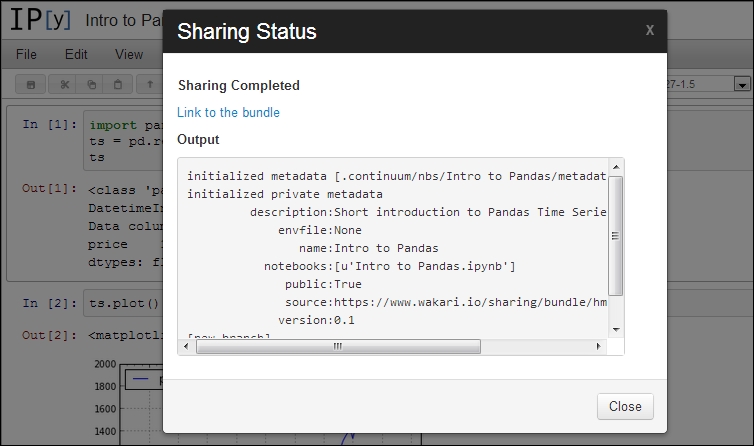Click the In [1]: cell prompt
Screen dimensions: 754x446
[x=50, y=125]
